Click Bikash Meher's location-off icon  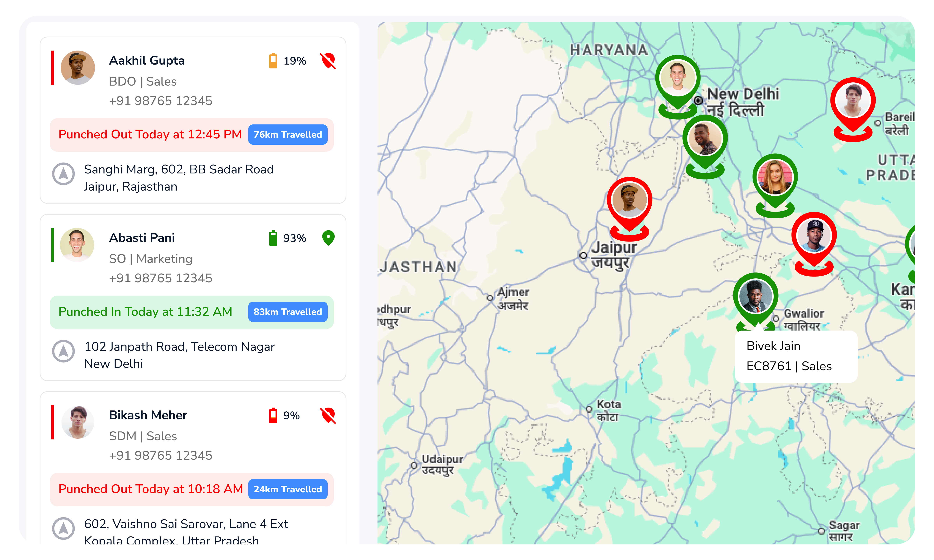click(x=328, y=415)
